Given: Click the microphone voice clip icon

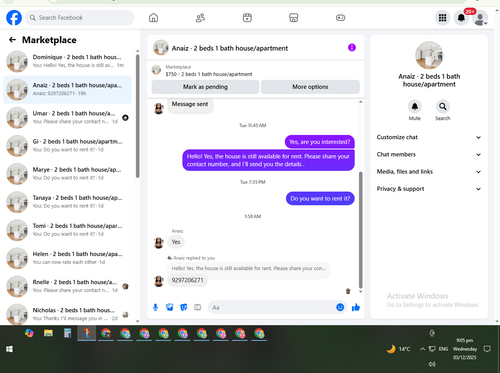Looking at the screenshot, I should tap(155, 307).
